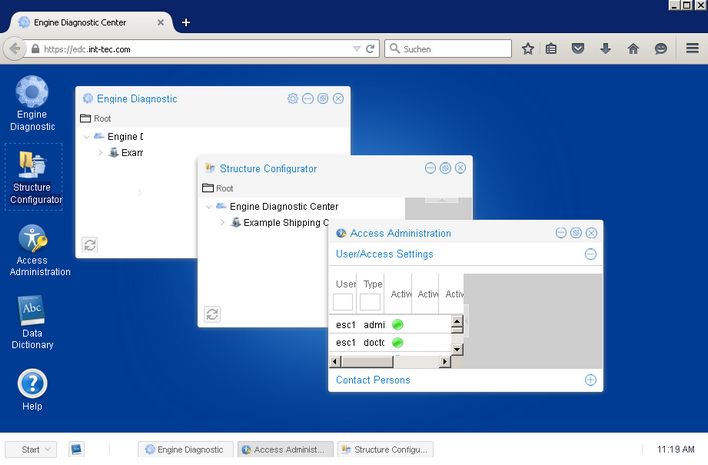Open the URL history dropdown arrow
Screen dimensions: 708x465
357,49
